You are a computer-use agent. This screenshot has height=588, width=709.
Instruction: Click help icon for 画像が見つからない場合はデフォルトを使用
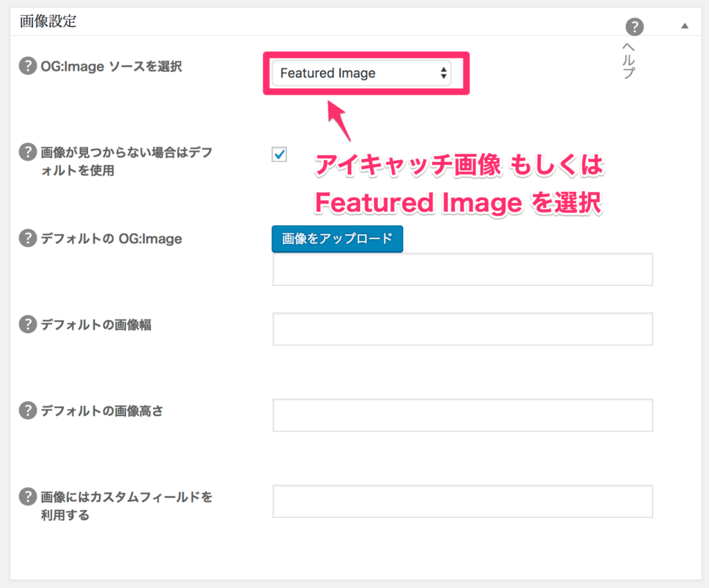pos(28,152)
